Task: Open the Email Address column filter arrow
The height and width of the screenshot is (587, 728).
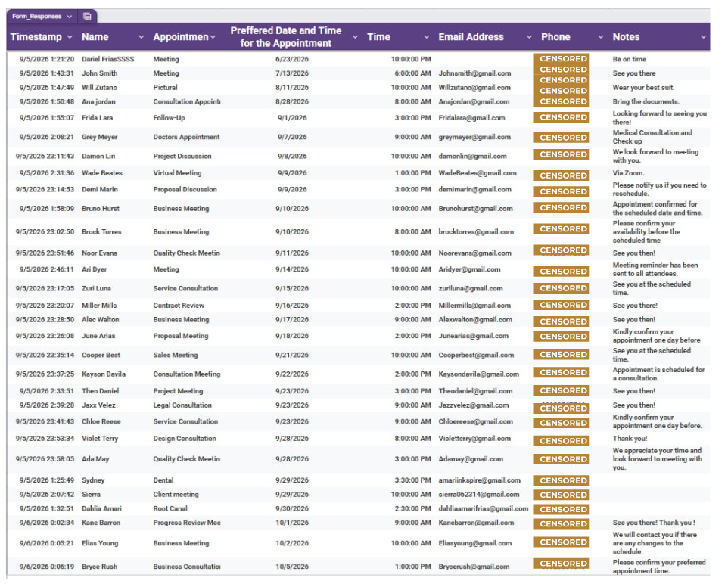Action: click(x=529, y=37)
